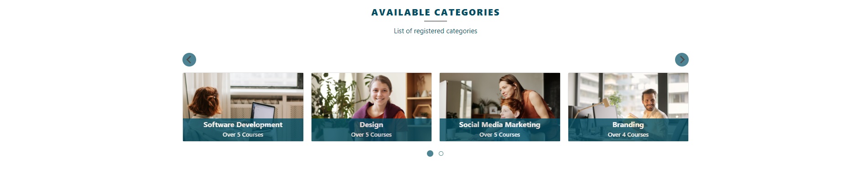Open the Branding category photo
This screenshot has width=868, height=169.
tap(628, 107)
